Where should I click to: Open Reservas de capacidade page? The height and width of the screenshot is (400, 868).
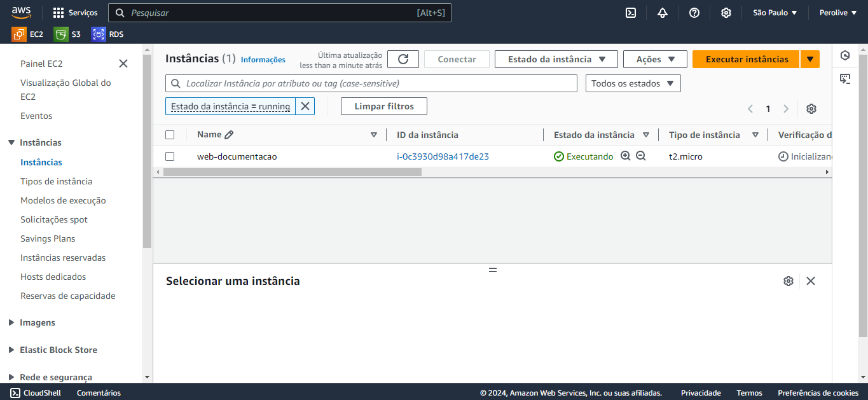click(68, 296)
